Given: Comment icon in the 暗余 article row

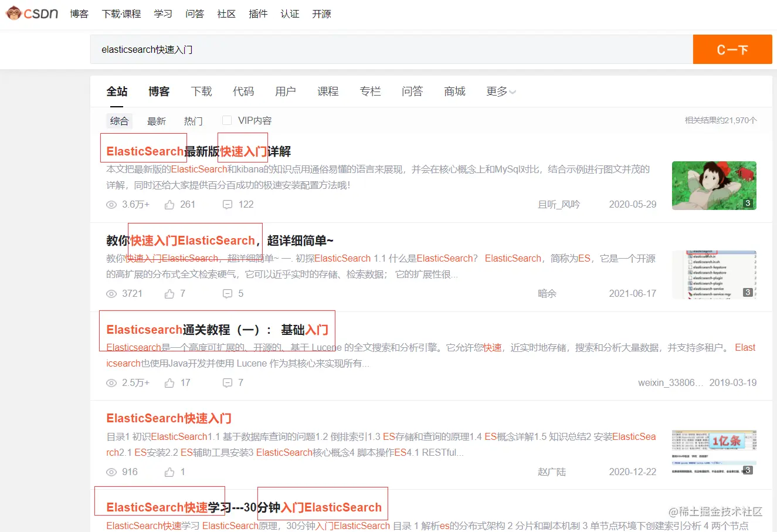Looking at the screenshot, I should [x=228, y=294].
